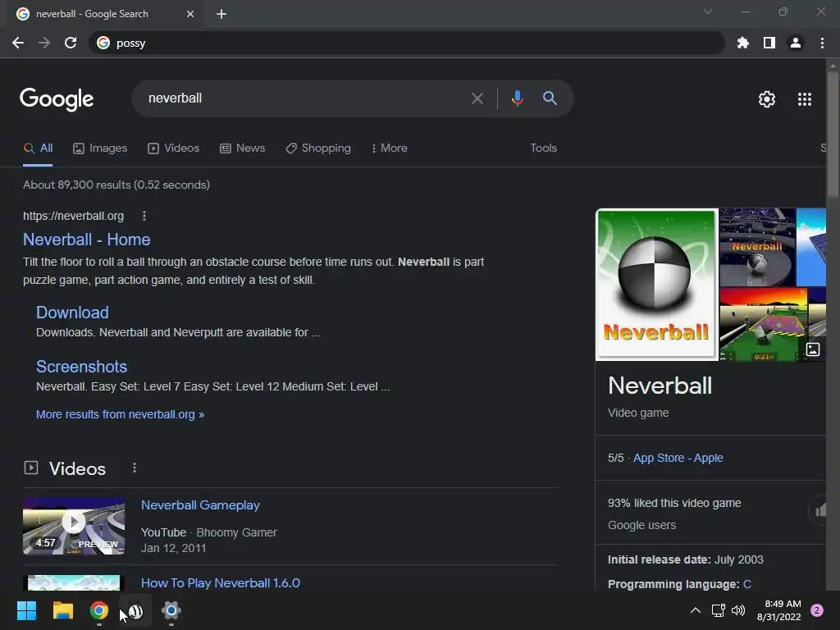The width and height of the screenshot is (840, 630).
Task: Click the search tabs dropdown chevron in title bar
Action: click(x=708, y=11)
